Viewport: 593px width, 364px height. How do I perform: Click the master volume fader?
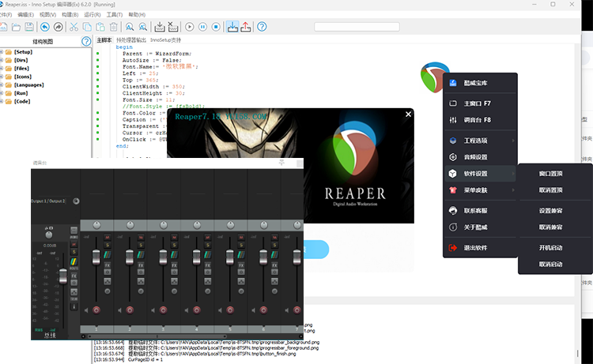(x=63, y=276)
